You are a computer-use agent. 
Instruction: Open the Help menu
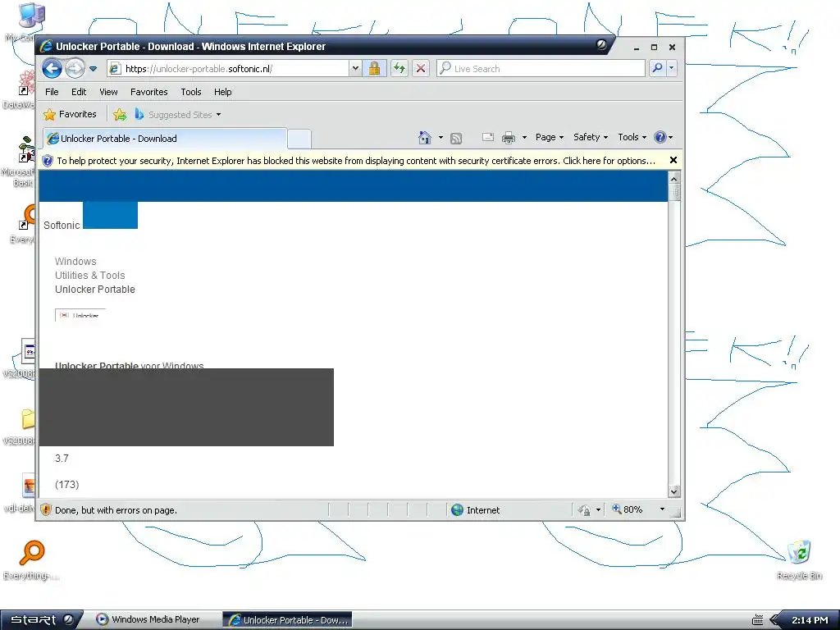223,92
